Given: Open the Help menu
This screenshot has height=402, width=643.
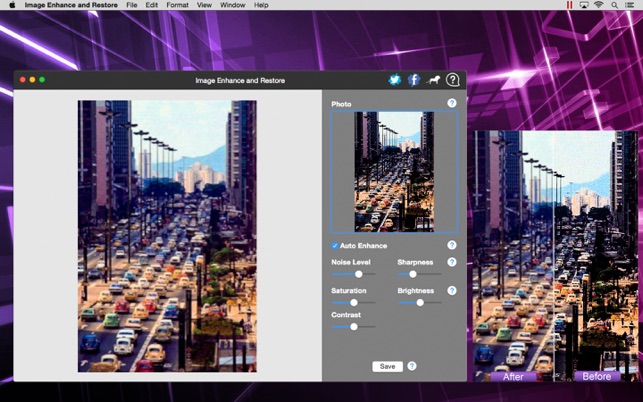Looking at the screenshot, I should [261, 5].
